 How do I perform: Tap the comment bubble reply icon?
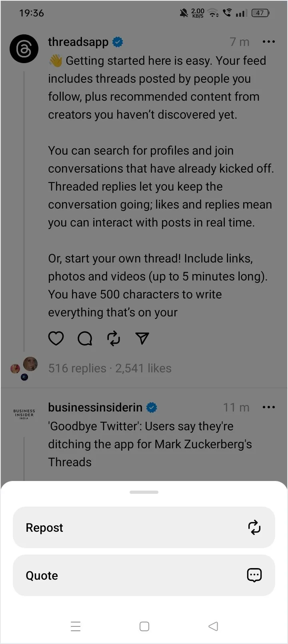(x=85, y=338)
